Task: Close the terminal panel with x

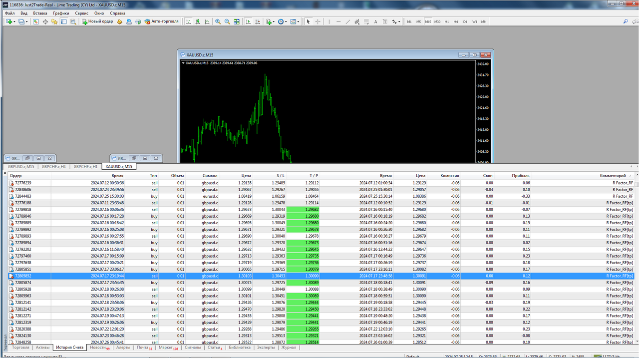Action: [x=5, y=174]
